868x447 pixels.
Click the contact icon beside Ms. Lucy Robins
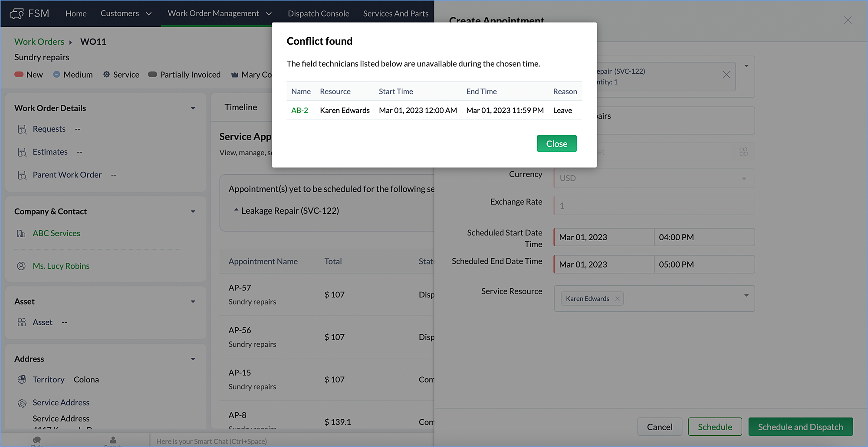21,266
